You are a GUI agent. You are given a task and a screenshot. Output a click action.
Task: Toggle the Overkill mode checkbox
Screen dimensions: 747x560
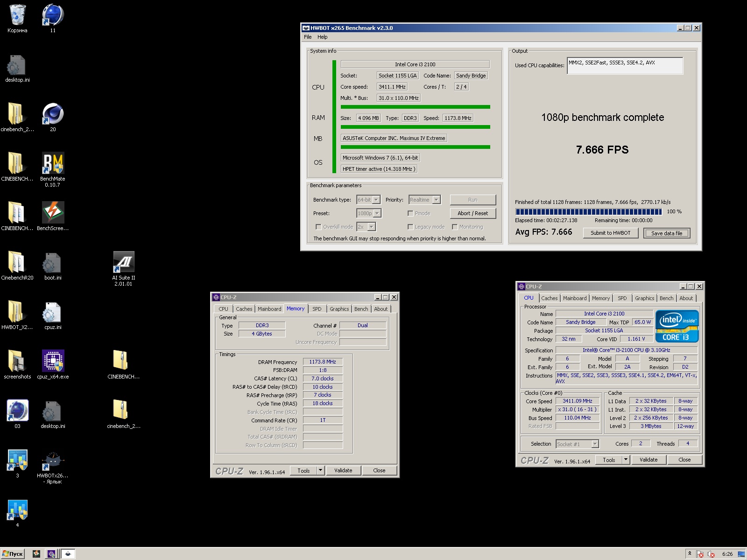(318, 227)
